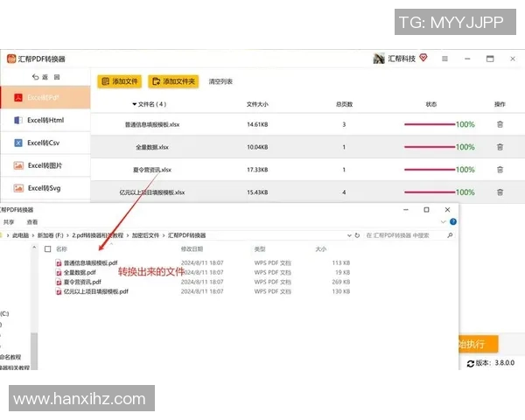Expand the Explorer ribbon chevron
This screenshot has width=525, height=420.
[x=443, y=221]
